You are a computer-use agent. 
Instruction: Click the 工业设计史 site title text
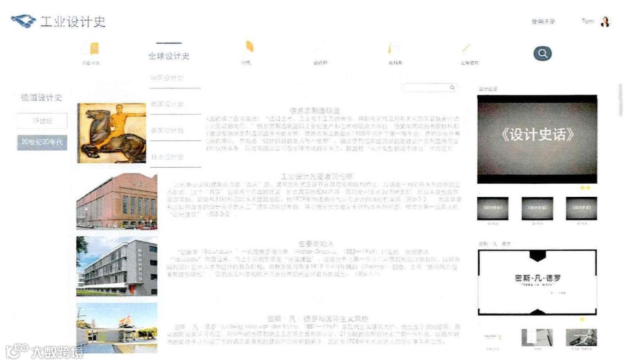(x=73, y=21)
